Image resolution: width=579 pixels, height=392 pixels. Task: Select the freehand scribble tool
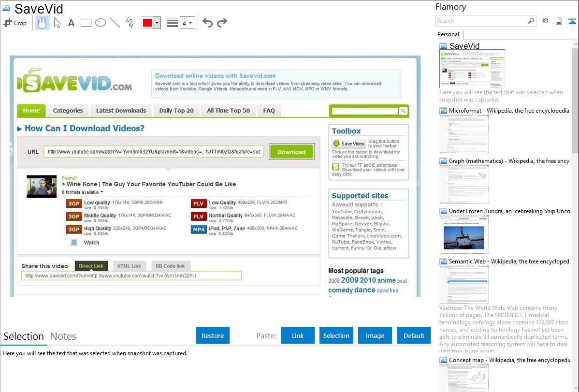(130, 23)
